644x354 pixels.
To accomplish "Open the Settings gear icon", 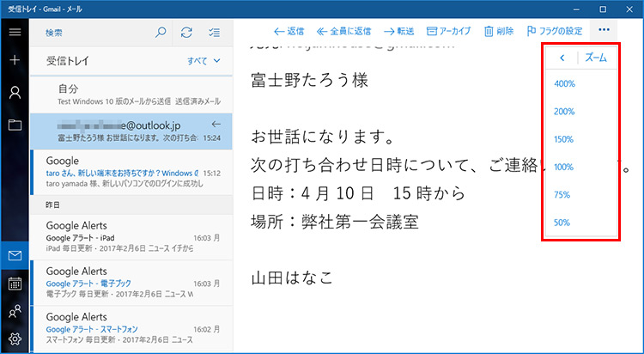I will click(15, 339).
